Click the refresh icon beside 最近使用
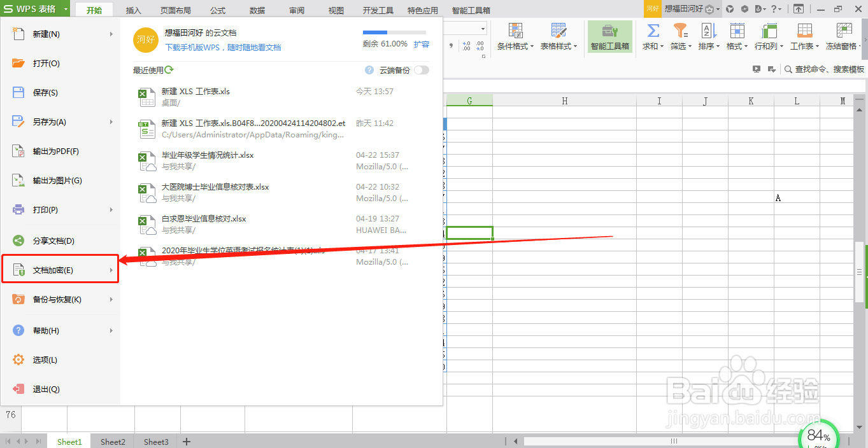Viewport: 868px width, 448px height. coord(169,70)
